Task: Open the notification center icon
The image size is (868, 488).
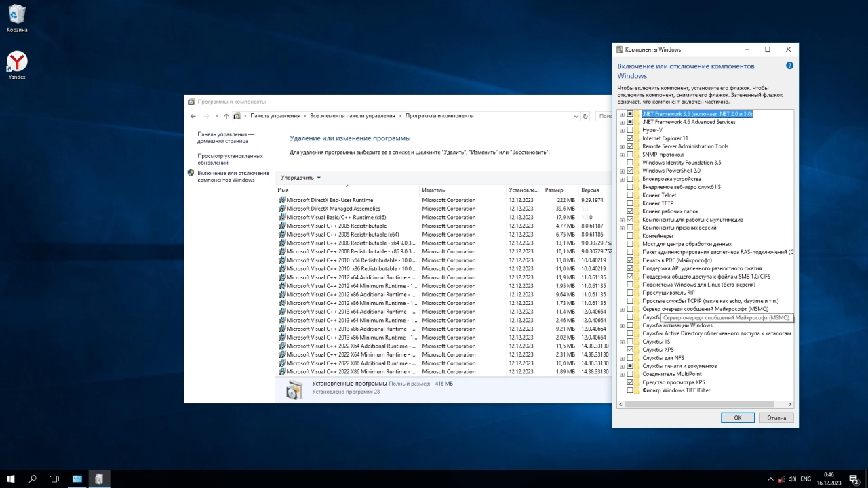Action: (853, 479)
